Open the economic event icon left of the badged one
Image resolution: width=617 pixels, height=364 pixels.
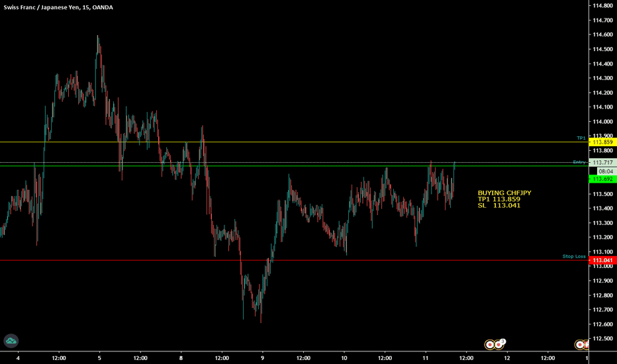click(490, 345)
